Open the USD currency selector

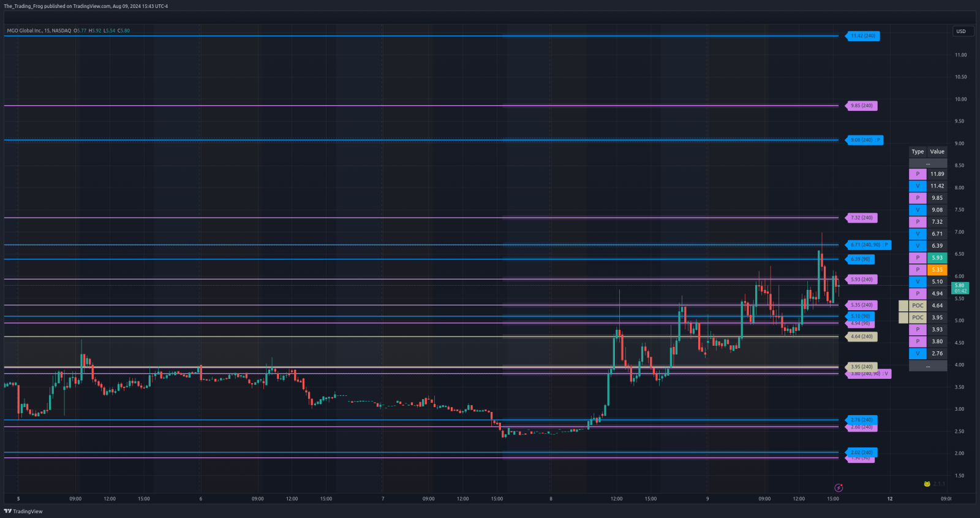click(962, 31)
